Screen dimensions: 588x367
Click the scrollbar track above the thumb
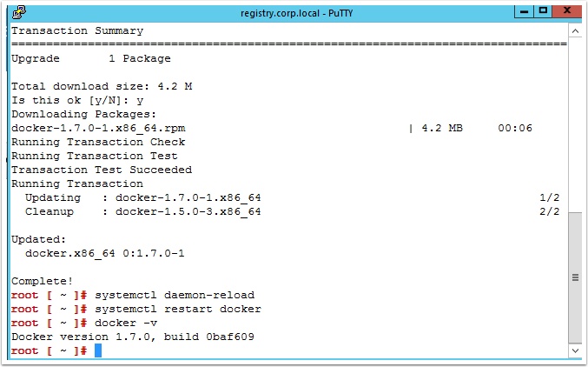point(575,125)
